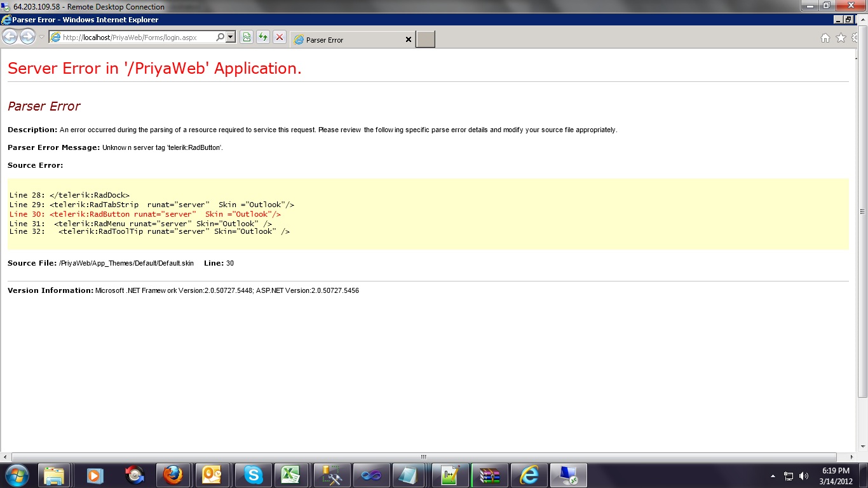Open Favorites star icon
Viewport: 868px width, 488px height.
point(841,38)
